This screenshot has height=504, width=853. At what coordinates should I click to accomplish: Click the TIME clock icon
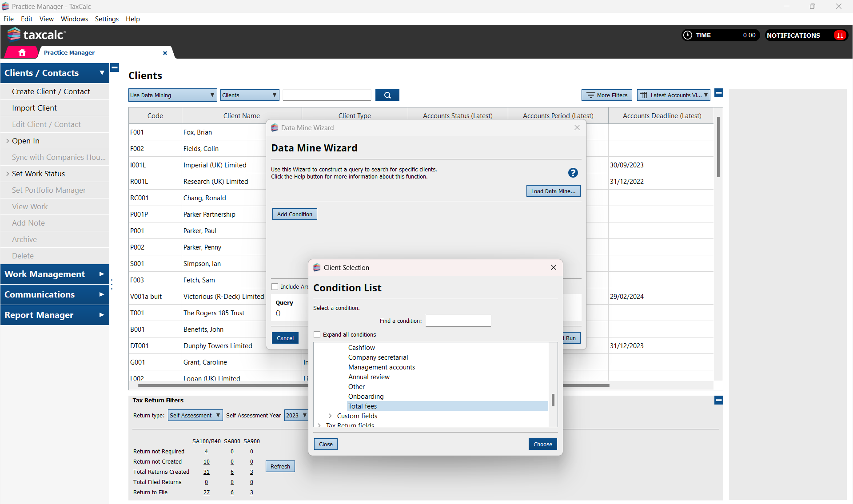pos(687,35)
